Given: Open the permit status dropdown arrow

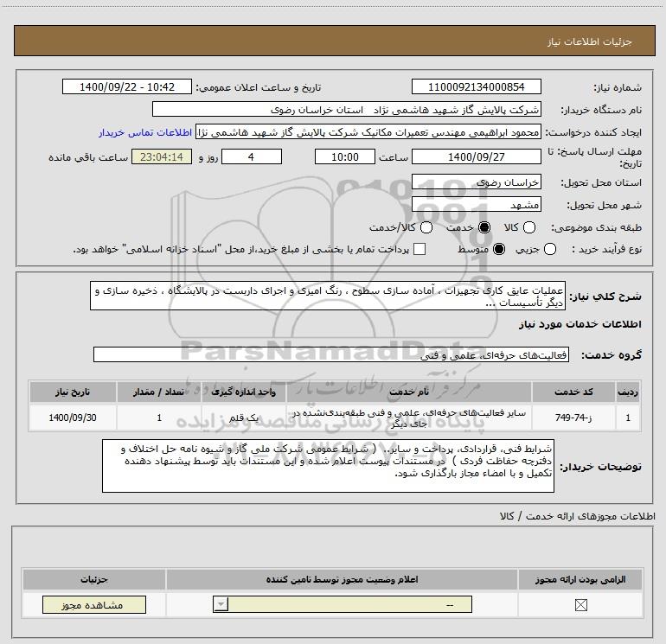Looking at the screenshot, I should pyautogui.click(x=221, y=604).
